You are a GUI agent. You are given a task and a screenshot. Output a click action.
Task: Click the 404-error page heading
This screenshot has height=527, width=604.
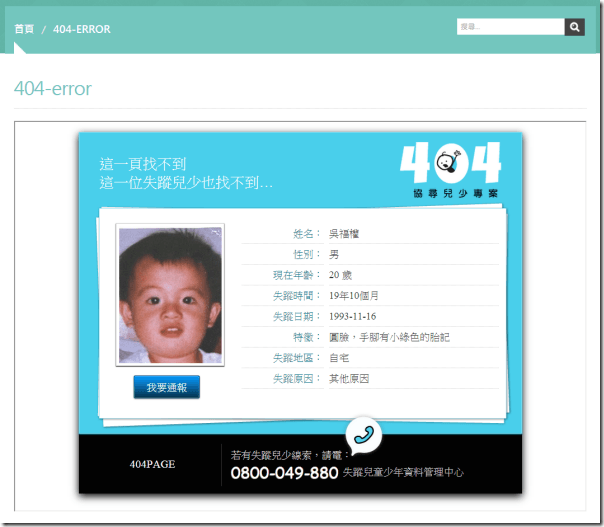[53, 89]
